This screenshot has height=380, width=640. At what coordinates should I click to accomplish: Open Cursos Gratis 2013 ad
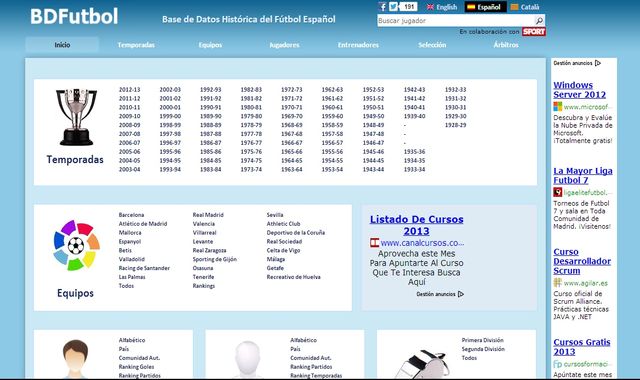click(x=582, y=347)
